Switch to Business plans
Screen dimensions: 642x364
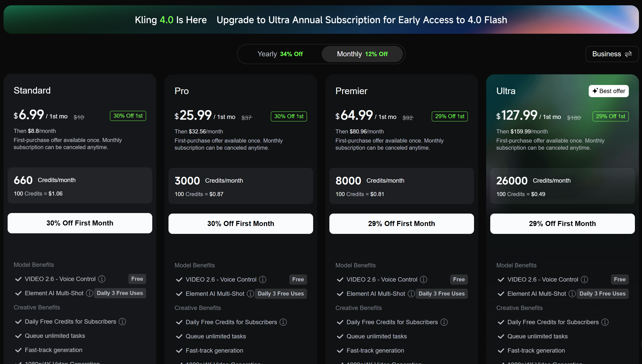612,54
